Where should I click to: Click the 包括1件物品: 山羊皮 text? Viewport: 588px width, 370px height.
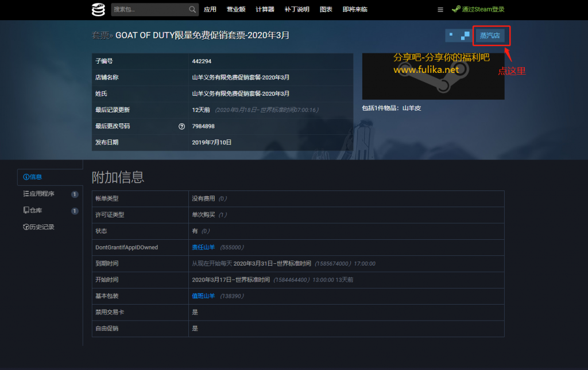392,108
